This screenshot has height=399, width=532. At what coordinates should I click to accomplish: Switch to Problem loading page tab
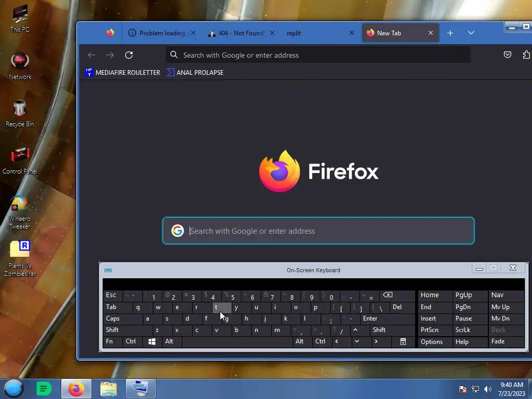[x=162, y=33]
